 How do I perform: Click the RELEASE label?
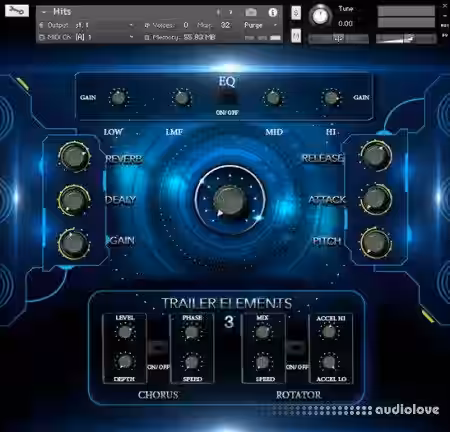[322, 158]
